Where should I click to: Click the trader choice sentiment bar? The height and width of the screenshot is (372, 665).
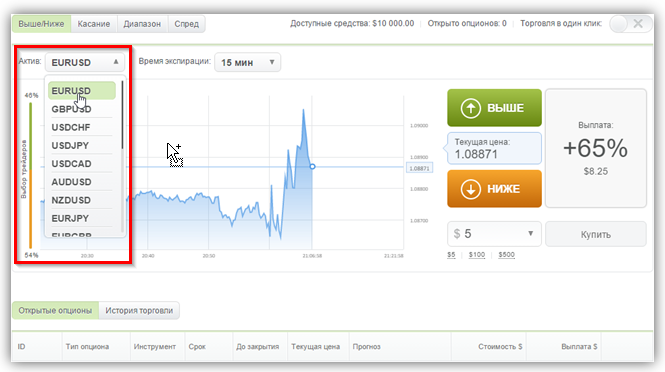click(x=31, y=175)
